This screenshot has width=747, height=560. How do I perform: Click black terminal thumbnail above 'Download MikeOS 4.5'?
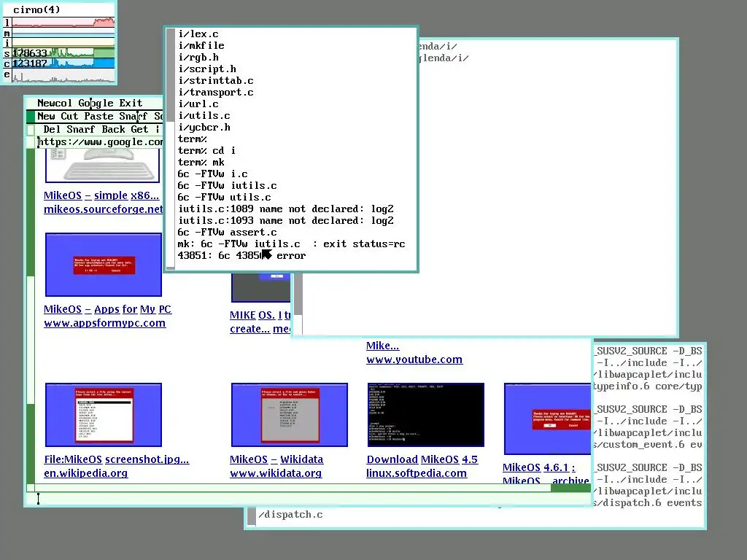tap(426, 415)
